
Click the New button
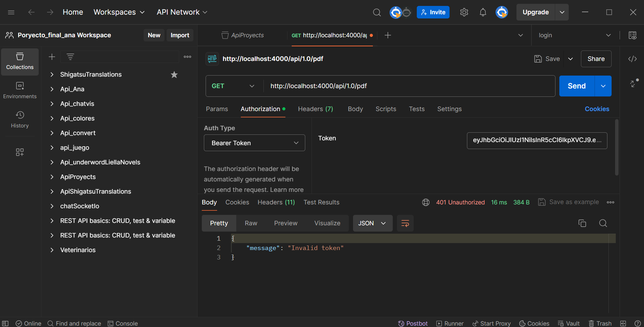pos(154,35)
